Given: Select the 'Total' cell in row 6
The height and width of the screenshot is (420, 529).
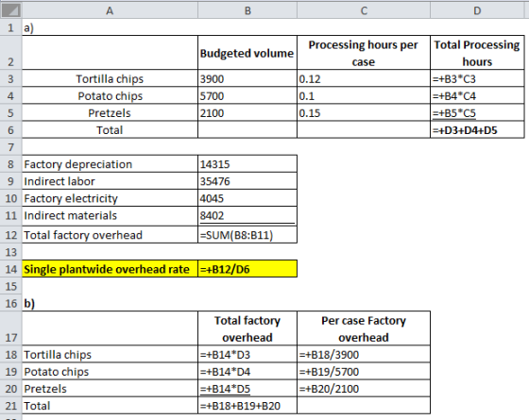Looking at the screenshot, I should click(x=110, y=130).
